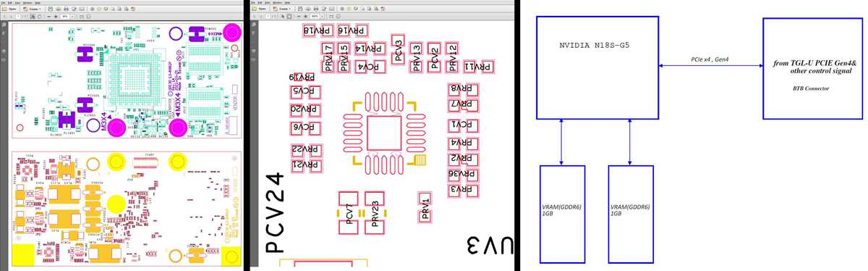Click Print icon in middle PDF window

click(316, 9)
